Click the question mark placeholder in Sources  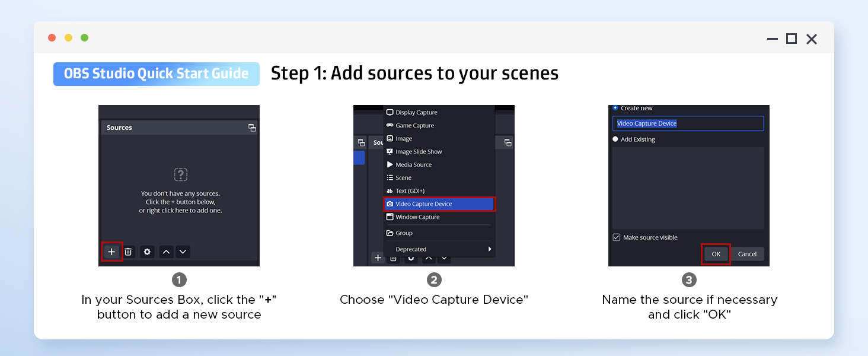coord(180,174)
